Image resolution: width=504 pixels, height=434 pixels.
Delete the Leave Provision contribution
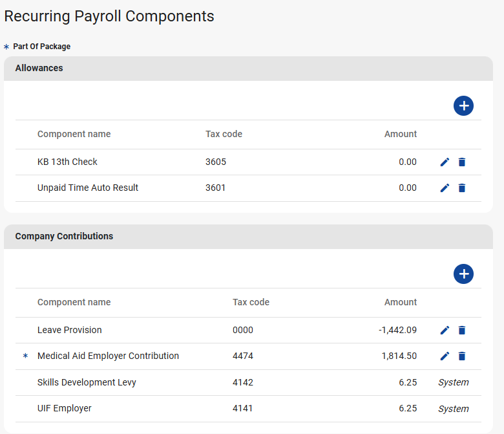click(x=461, y=330)
